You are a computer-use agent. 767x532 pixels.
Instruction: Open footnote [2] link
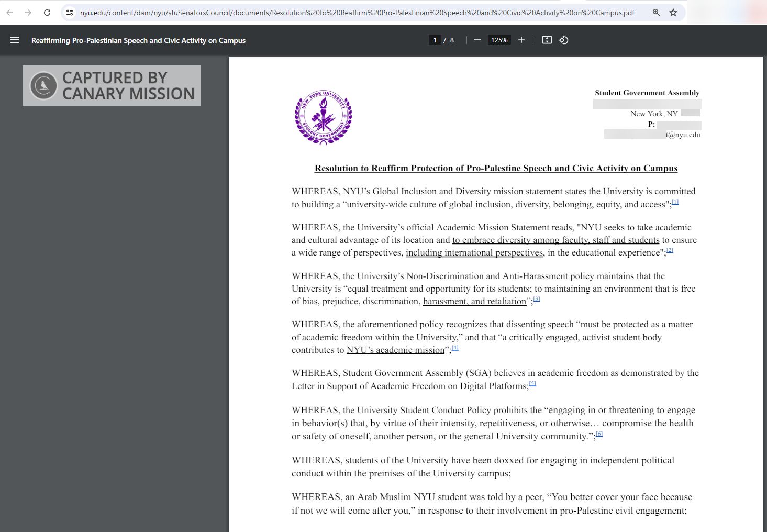coord(670,250)
